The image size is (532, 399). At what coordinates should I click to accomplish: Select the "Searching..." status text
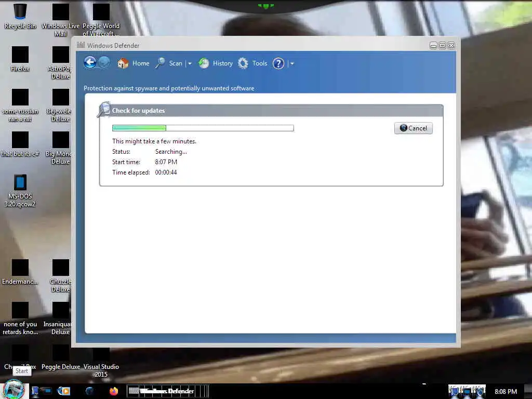point(171,152)
